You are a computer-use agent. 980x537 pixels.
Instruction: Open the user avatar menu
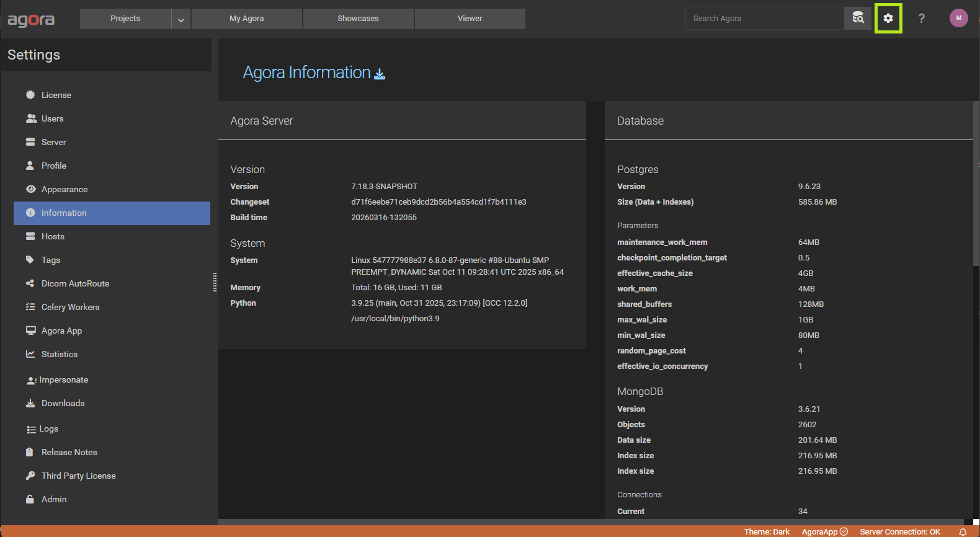(958, 18)
